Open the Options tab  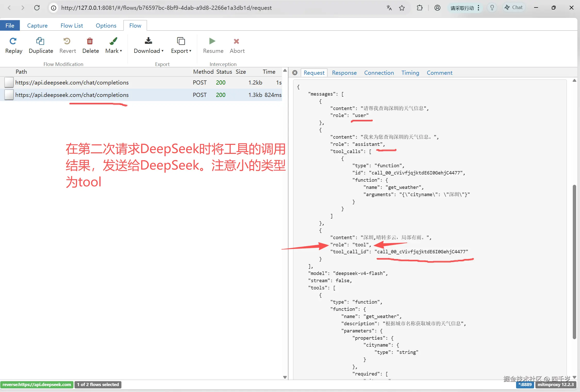106,26
